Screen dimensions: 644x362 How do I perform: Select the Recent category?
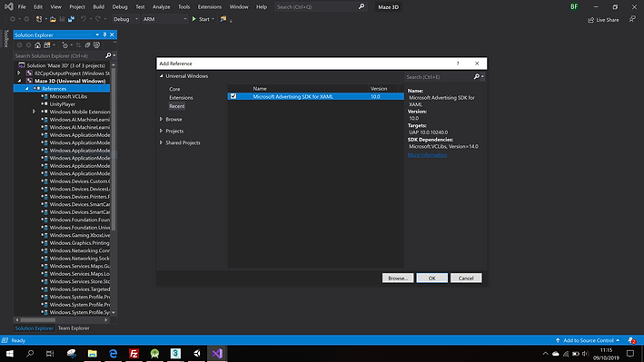[177, 106]
